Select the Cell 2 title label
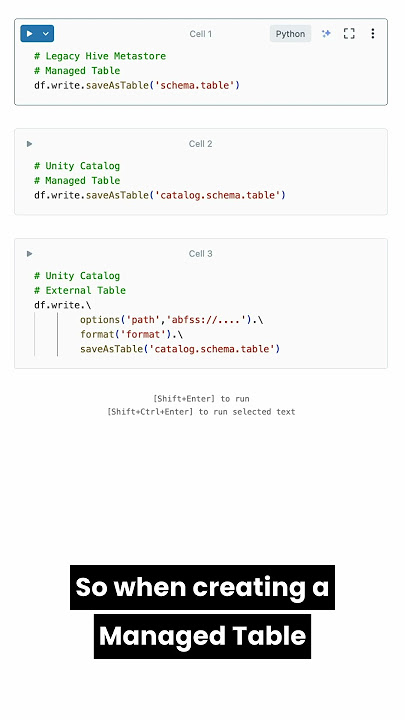The image size is (405, 720). [x=201, y=144]
